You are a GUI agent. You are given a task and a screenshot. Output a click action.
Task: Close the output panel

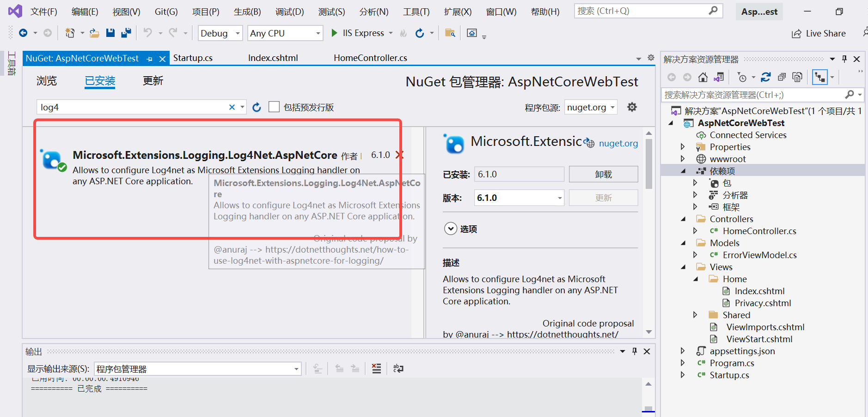point(647,351)
